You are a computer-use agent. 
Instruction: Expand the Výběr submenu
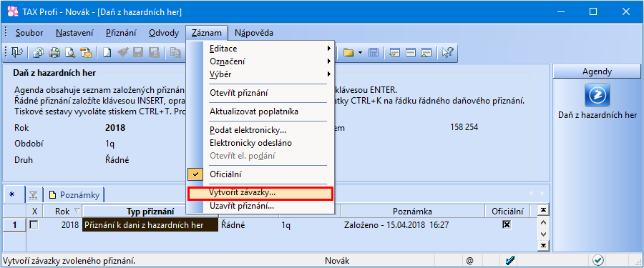click(x=260, y=74)
